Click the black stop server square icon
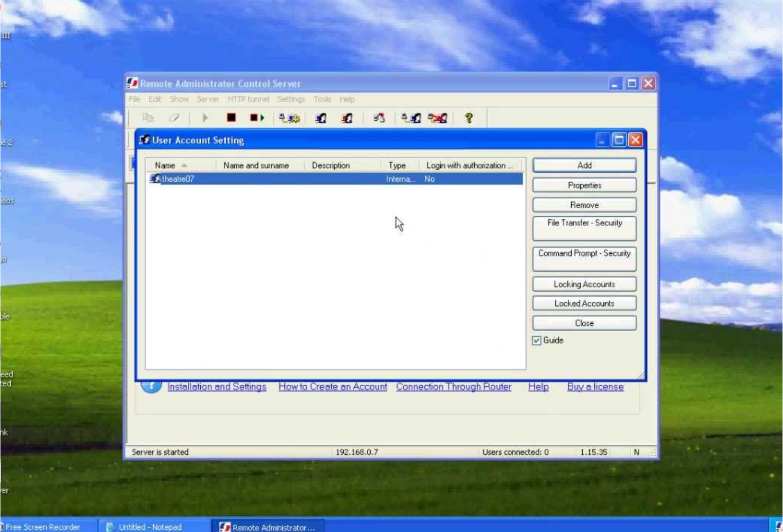The height and width of the screenshot is (532, 783). (231, 118)
